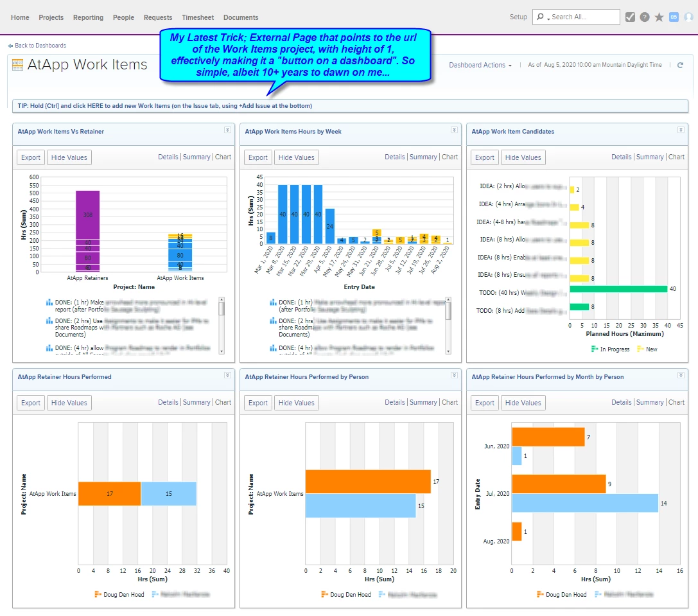Click the blue card icon in header
The width and height of the screenshot is (698, 616).
674,17
